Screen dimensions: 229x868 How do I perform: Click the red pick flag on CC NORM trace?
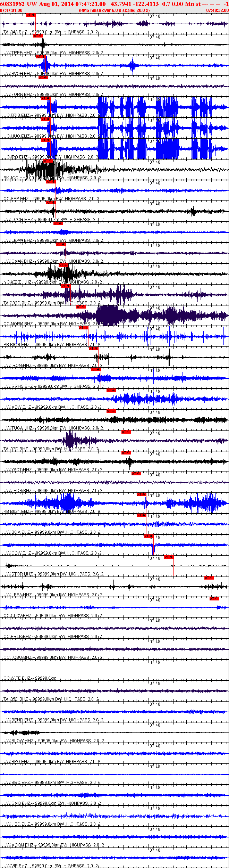[81, 307]
